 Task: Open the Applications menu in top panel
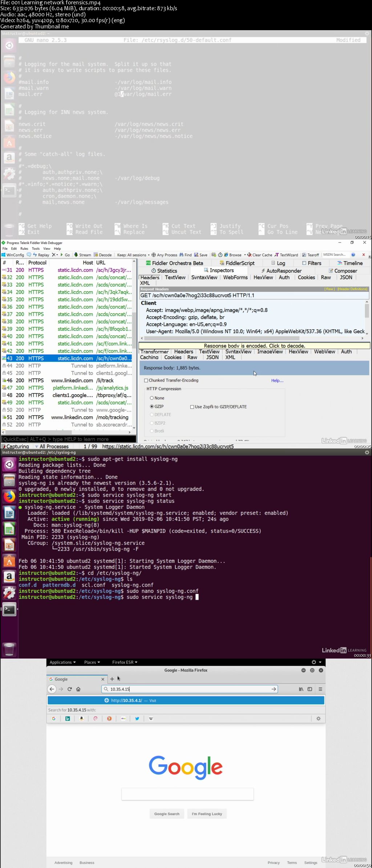coord(62,662)
